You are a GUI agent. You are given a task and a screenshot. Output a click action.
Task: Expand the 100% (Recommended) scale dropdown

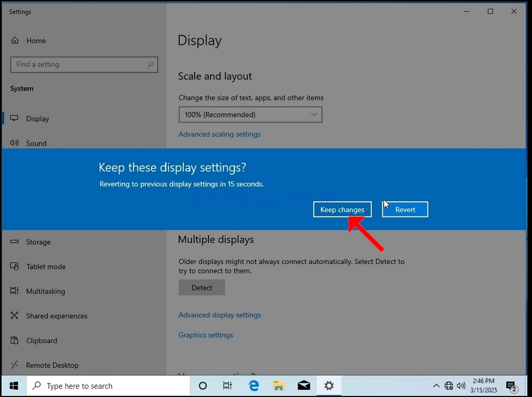[250, 115]
